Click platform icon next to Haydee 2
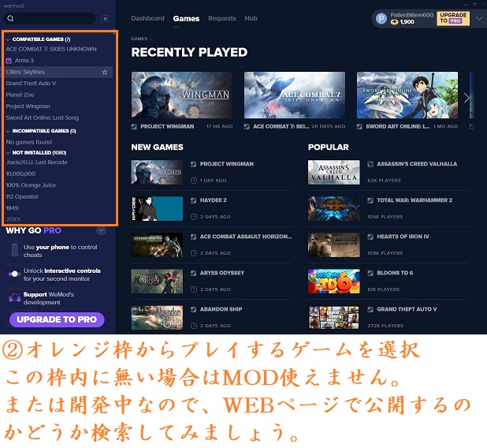 pyautogui.click(x=193, y=200)
